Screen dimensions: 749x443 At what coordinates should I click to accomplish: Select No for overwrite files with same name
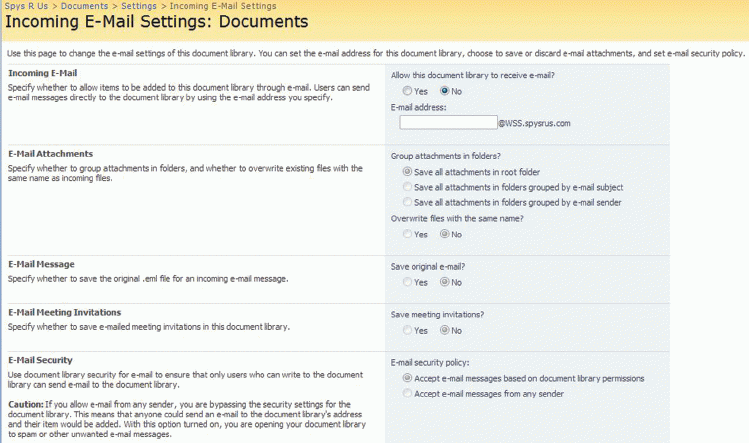tap(445, 234)
